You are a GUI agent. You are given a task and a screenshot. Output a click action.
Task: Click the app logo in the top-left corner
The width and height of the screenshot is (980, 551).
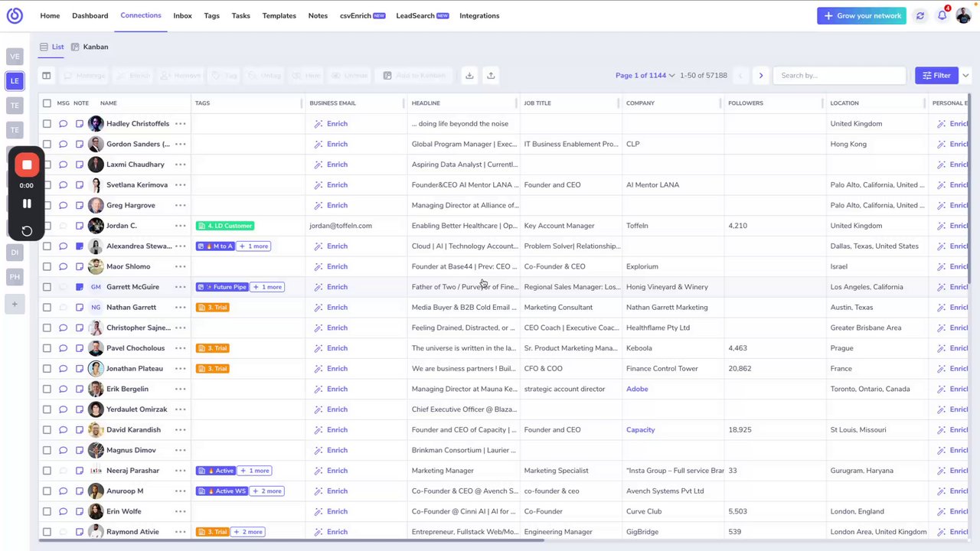[x=15, y=15]
